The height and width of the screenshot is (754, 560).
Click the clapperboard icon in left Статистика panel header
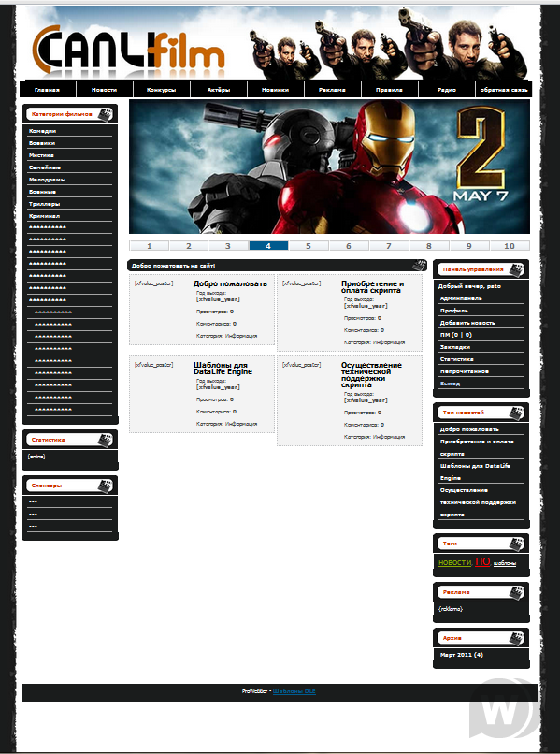coord(106,440)
